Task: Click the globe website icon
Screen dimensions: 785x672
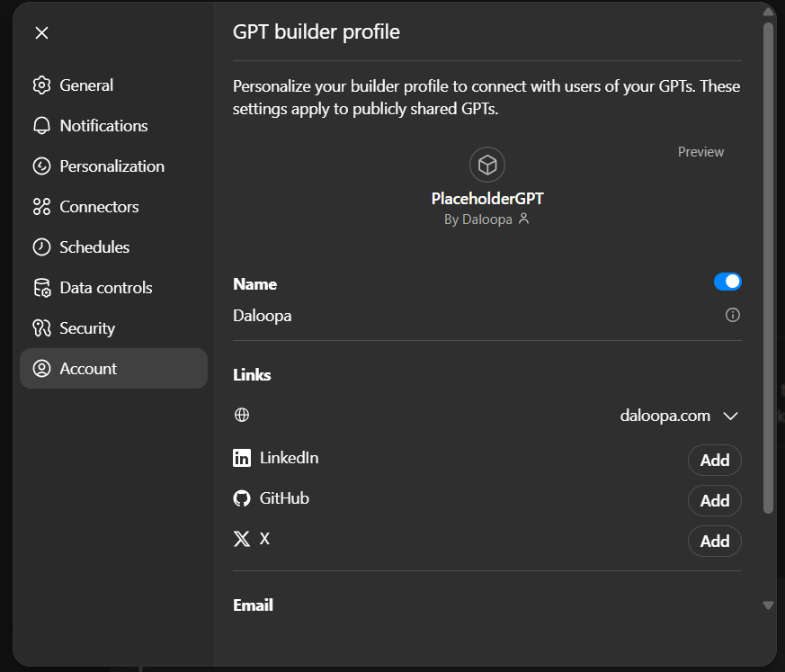Action: [x=241, y=415]
